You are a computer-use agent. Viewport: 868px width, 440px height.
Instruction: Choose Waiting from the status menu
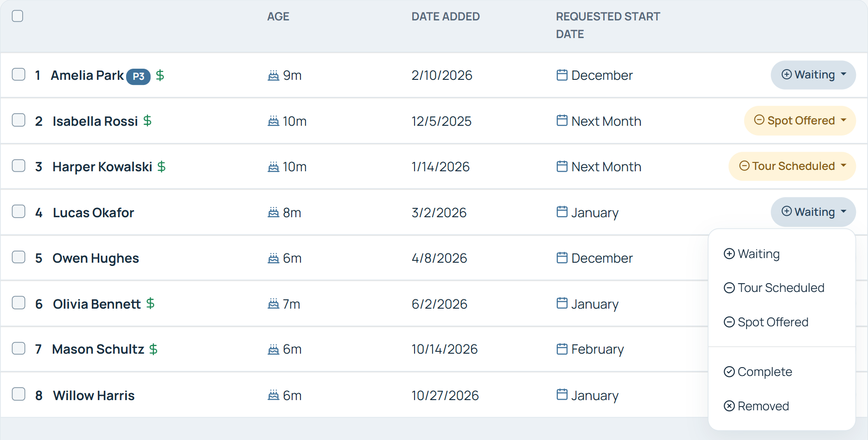click(782, 254)
